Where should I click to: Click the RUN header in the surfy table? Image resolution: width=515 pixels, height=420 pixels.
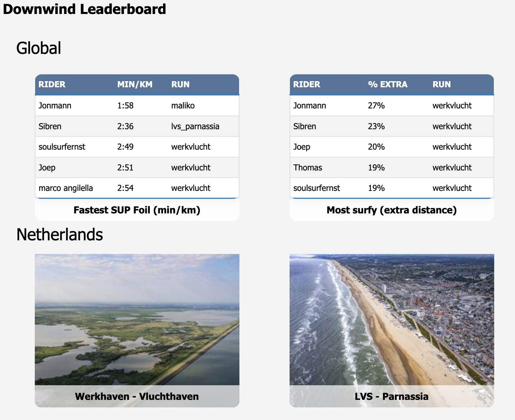tap(441, 84)
